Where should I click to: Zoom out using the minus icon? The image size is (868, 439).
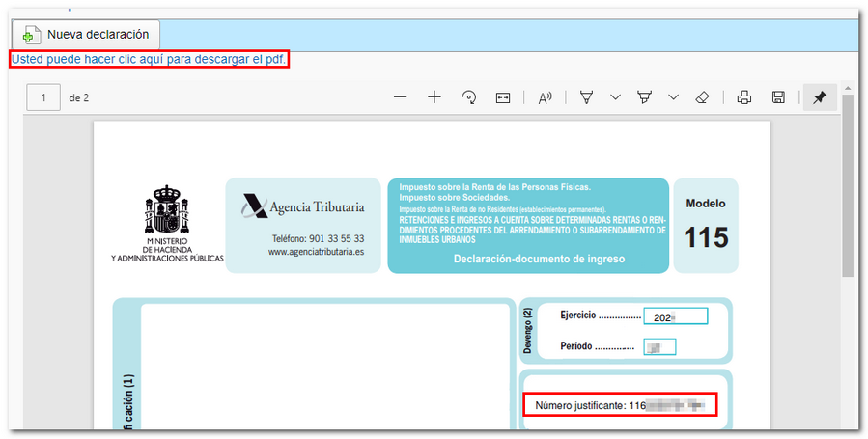pos(401,97)
